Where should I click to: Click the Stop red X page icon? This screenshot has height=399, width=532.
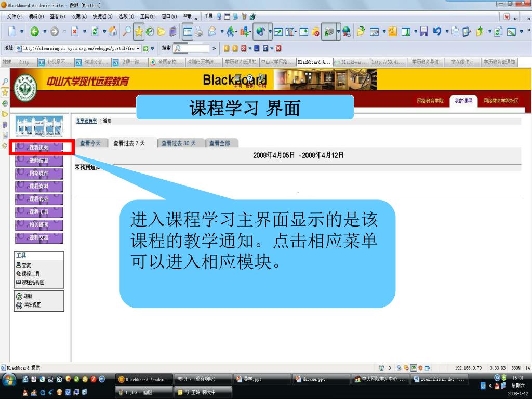(x=74, y=32)
